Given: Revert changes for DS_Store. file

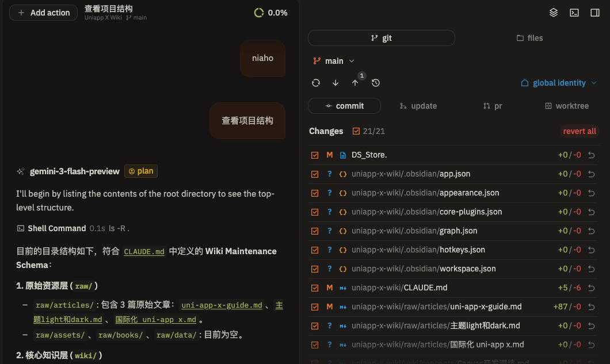Looking at the screenshot, I should 592,155.
